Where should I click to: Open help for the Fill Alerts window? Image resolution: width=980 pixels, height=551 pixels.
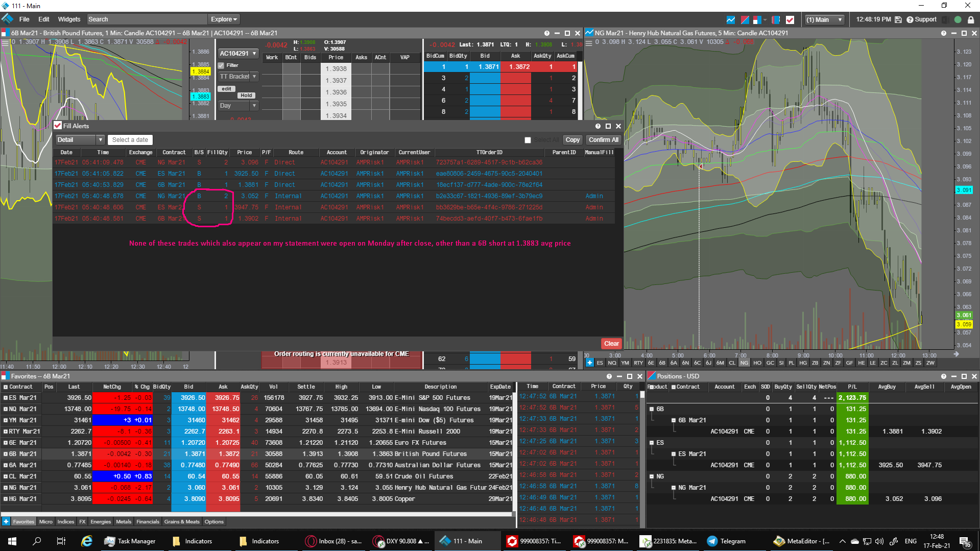coord(597,126)
